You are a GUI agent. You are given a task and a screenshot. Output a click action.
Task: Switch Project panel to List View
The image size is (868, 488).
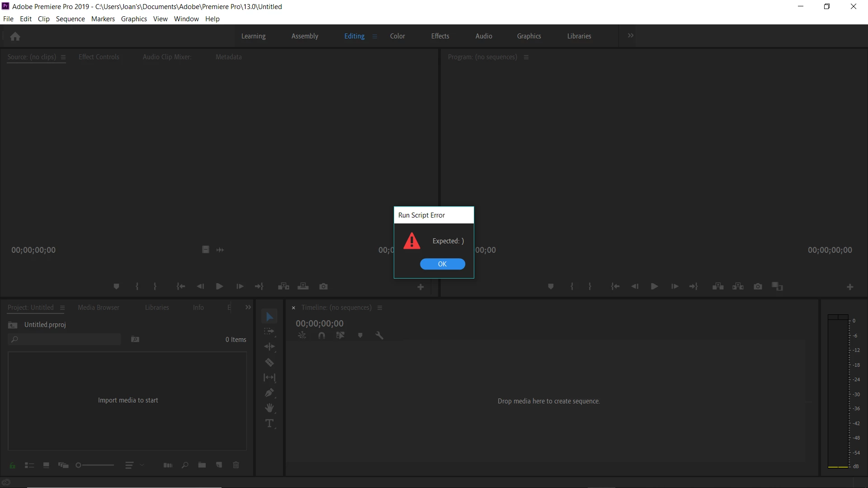click(29, 465)
